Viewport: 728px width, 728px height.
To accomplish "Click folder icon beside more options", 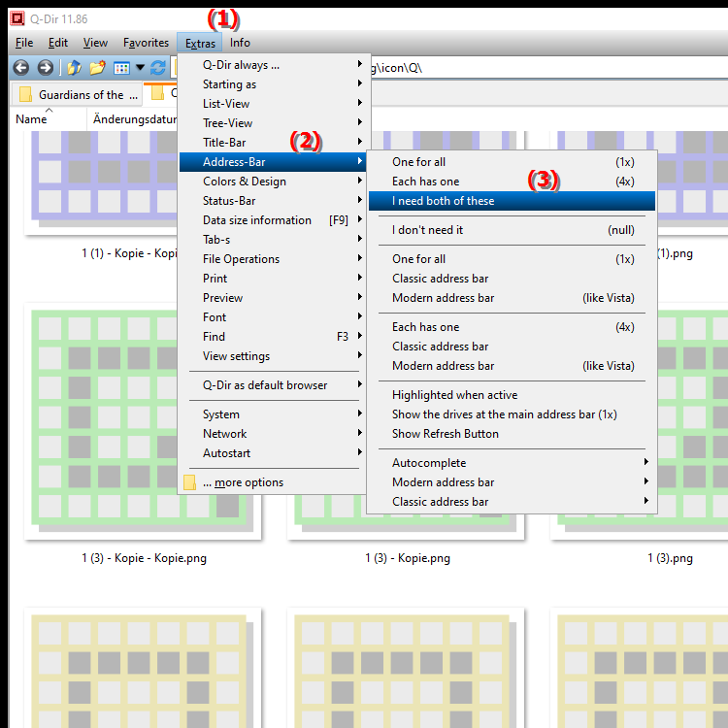I will point(189,482).
